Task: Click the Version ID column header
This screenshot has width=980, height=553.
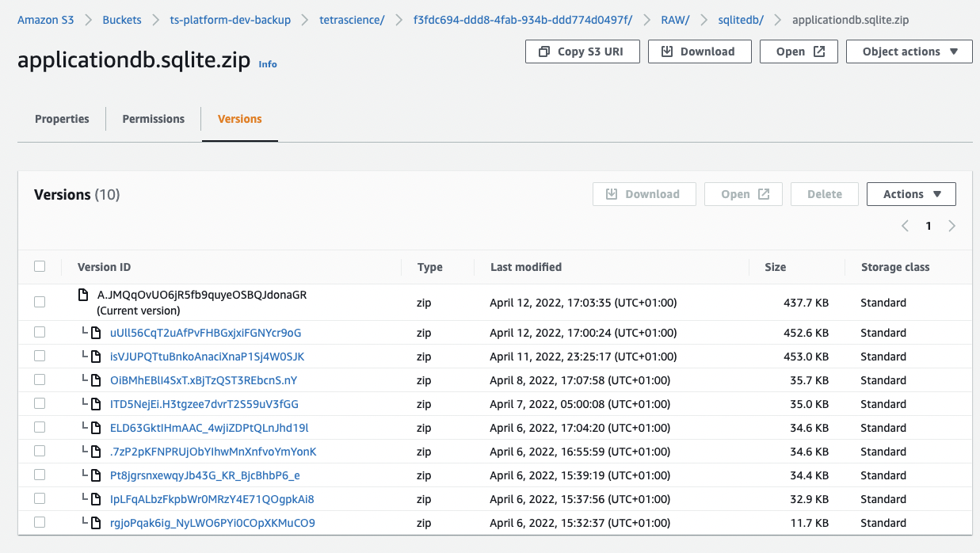Action: tap(104, 267)
